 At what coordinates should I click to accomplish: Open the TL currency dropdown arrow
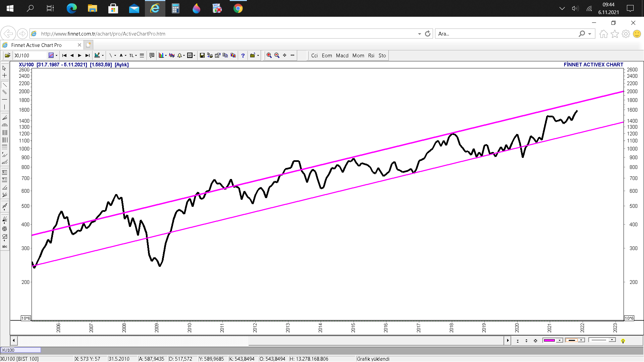[x=136, y=56]
